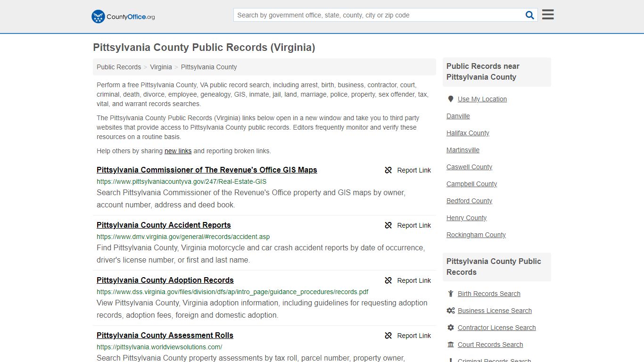Follow the new links hyperlink
Viewport: 644px width, 362px height.
[178, 151]
